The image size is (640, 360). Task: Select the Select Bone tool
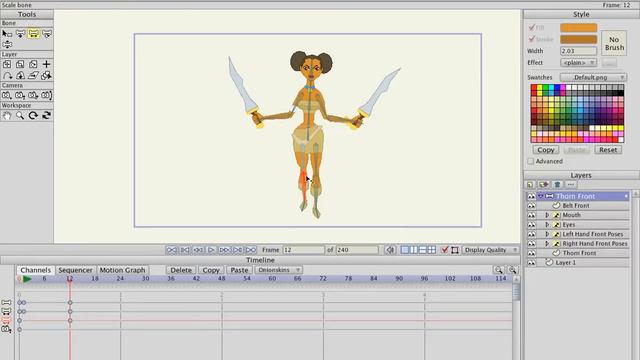tap(7, 33)
